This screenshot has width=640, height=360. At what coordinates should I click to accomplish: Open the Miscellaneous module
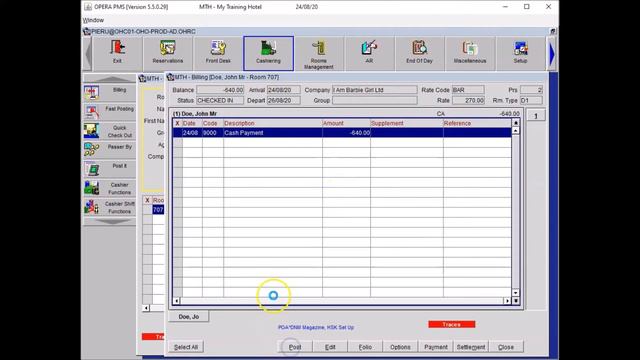470,53
